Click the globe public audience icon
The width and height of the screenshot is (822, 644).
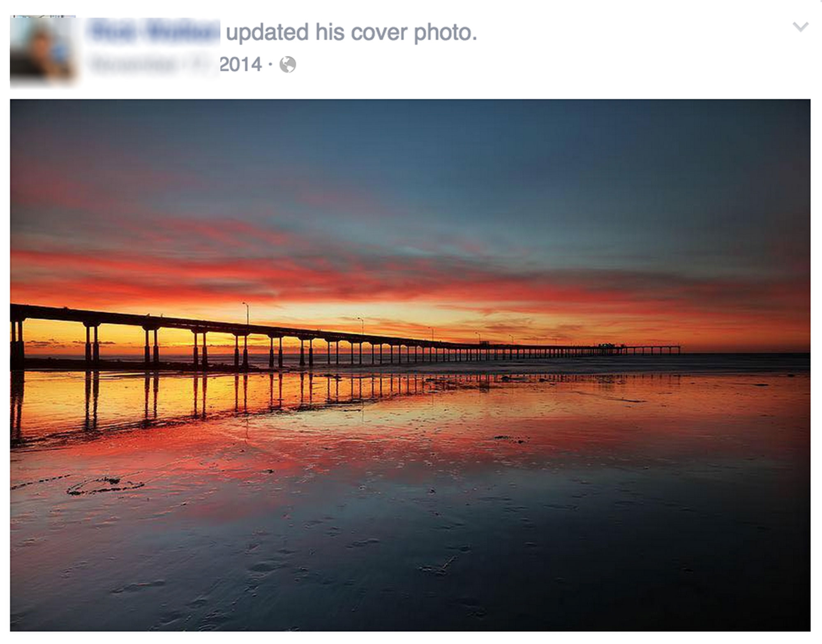click(x=288, y=65)
